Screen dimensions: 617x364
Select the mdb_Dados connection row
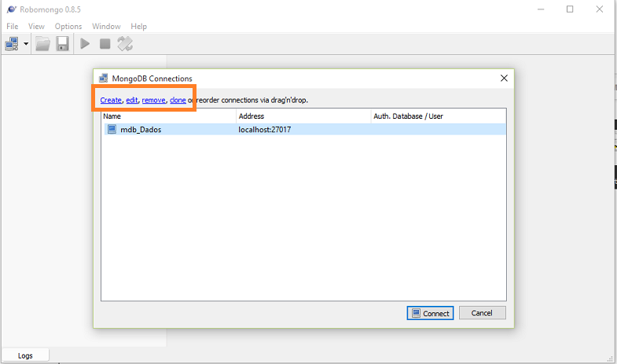coord(303,130)
